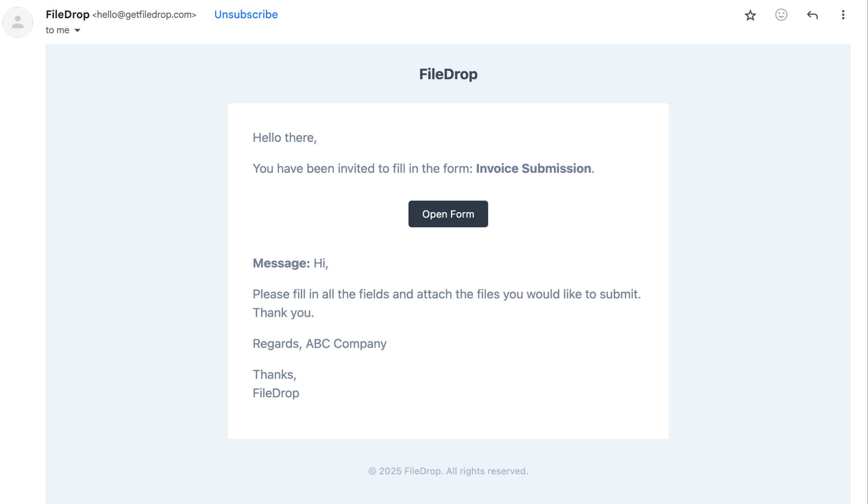Click the hello@getfiledrop.com sender address
Viewport: 868px width, 504px height.
click(144, 15)
